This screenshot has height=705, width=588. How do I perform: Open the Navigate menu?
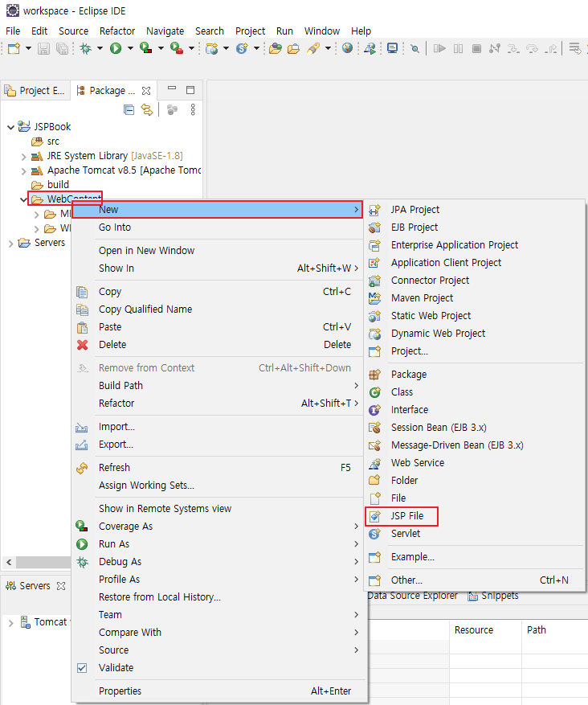tap(165, 31)
